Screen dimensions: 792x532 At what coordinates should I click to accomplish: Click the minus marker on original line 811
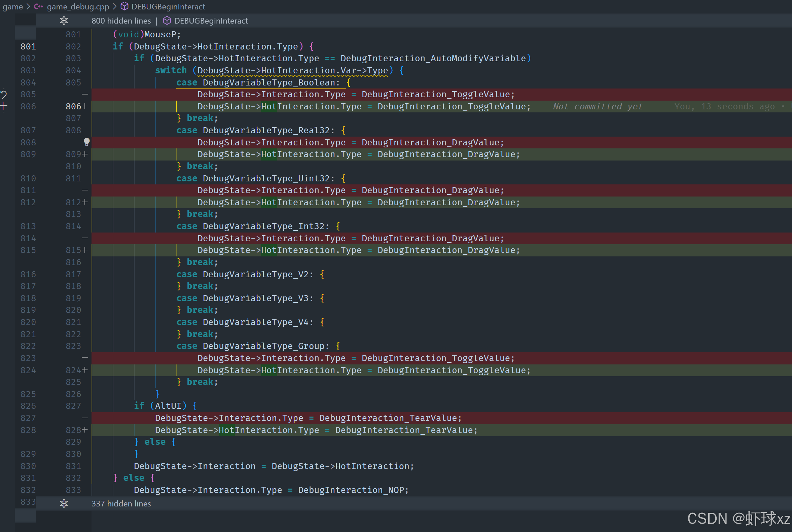click(x=85, y=190)
